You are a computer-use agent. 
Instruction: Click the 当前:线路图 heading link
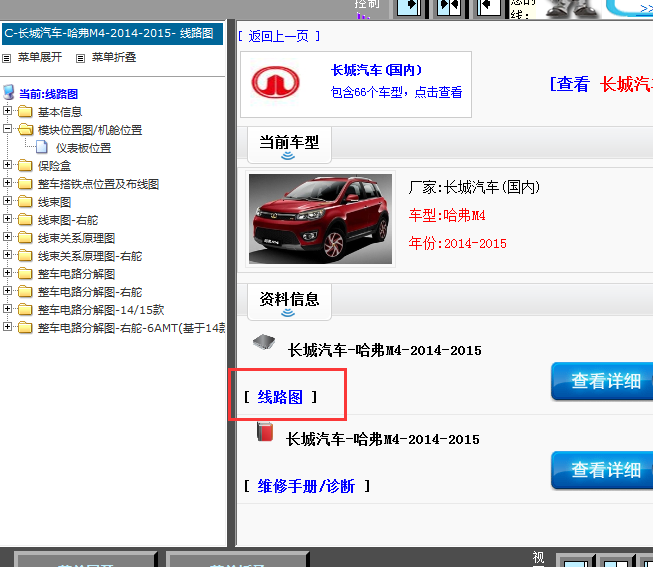coord(48,94)
